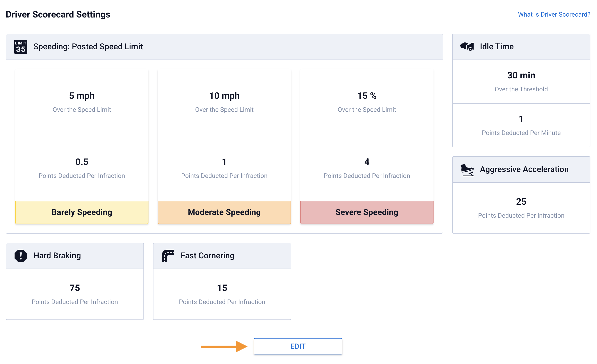Click the Aggressive Acceleration shoe pedal icon

point(467,170)
